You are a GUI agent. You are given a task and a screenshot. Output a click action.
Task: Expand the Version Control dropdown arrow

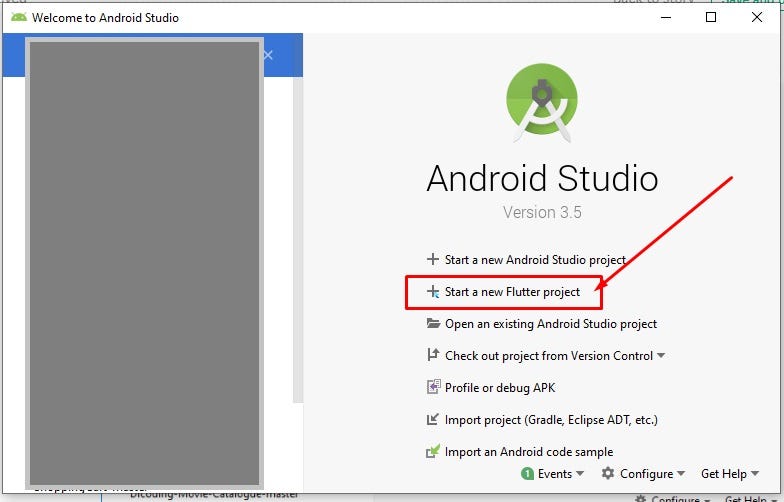click(661, 356)
